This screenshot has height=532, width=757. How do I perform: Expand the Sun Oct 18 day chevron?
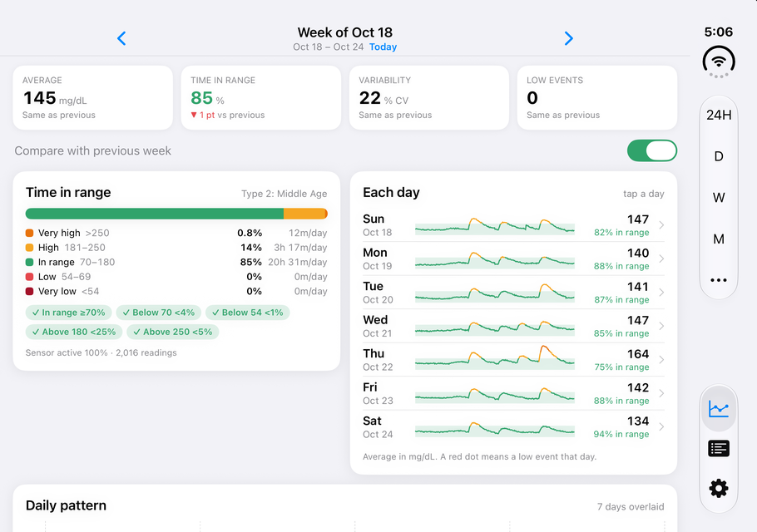(x=661, y=225)
